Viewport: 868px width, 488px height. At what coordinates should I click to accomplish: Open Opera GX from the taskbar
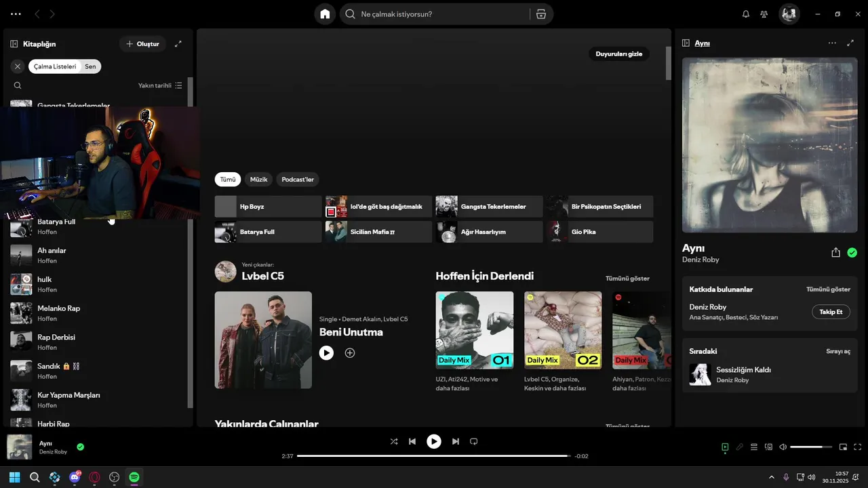coord(95,477)
